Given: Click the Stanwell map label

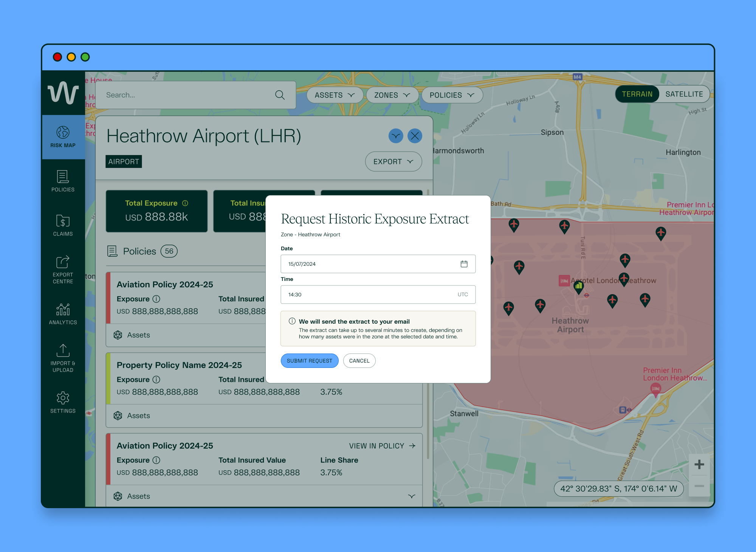Looking at the screenshot, I should (464, 414).
